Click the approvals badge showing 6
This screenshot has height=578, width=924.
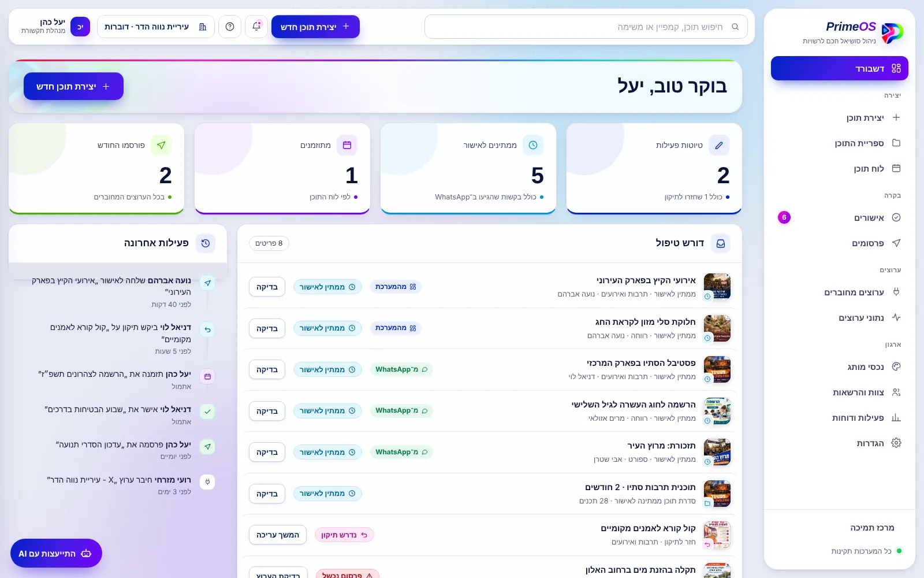click(x=784, y=217)
